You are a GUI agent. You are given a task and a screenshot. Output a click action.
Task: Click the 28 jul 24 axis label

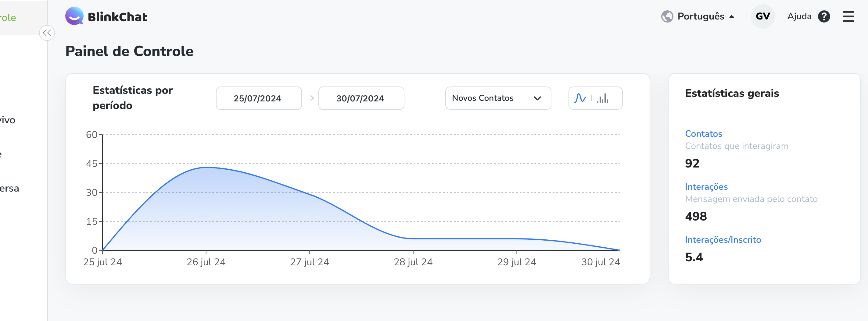click(x=413, y=262)
